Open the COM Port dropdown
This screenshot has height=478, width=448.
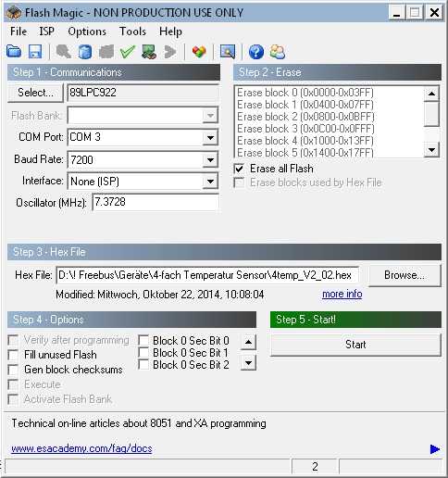point(210,137)
